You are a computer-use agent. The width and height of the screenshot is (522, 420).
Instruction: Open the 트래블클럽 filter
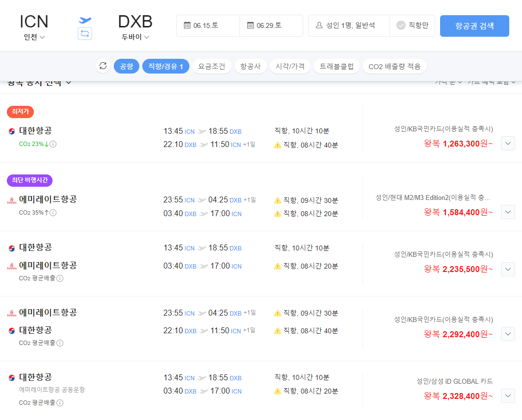[x=337, y=66]
